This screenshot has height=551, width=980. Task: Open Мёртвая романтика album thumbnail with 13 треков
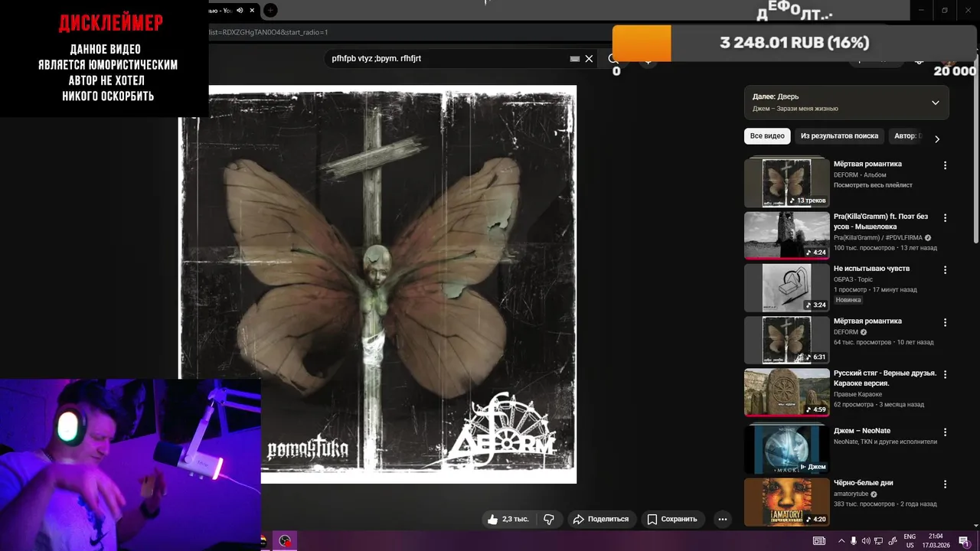click(x=787, y=182)
